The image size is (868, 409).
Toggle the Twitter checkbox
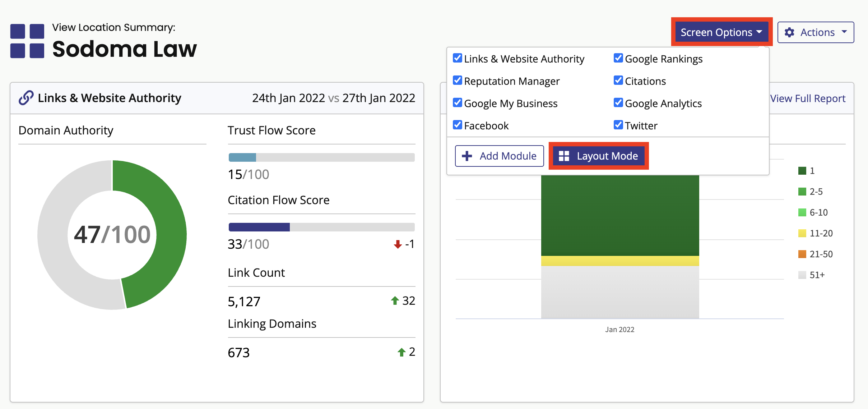point(618,125)
